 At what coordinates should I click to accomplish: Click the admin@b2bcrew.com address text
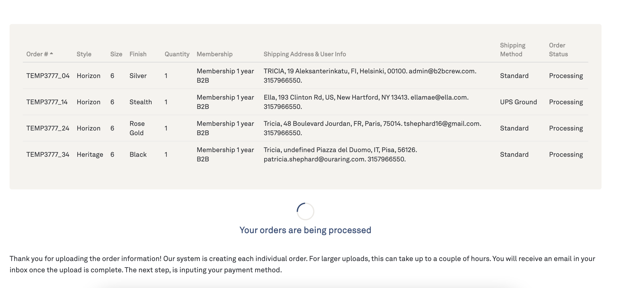tap(442, 71)
